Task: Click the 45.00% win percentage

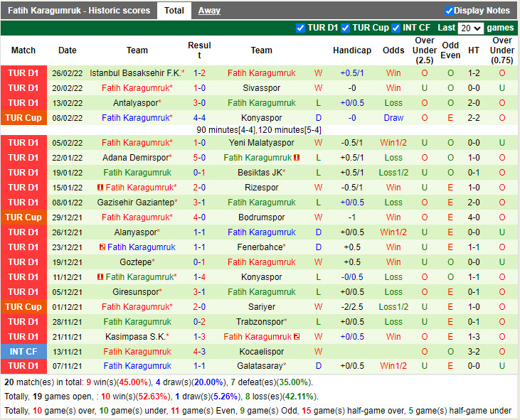Action: pyautogui.click(x=133, y=382)
